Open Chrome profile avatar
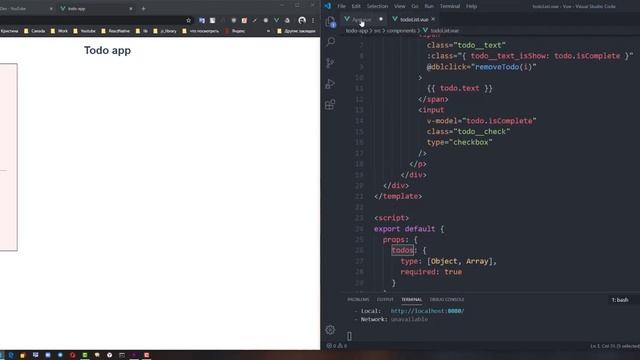This screenshot has width=640, height=360. pos(302,20)
